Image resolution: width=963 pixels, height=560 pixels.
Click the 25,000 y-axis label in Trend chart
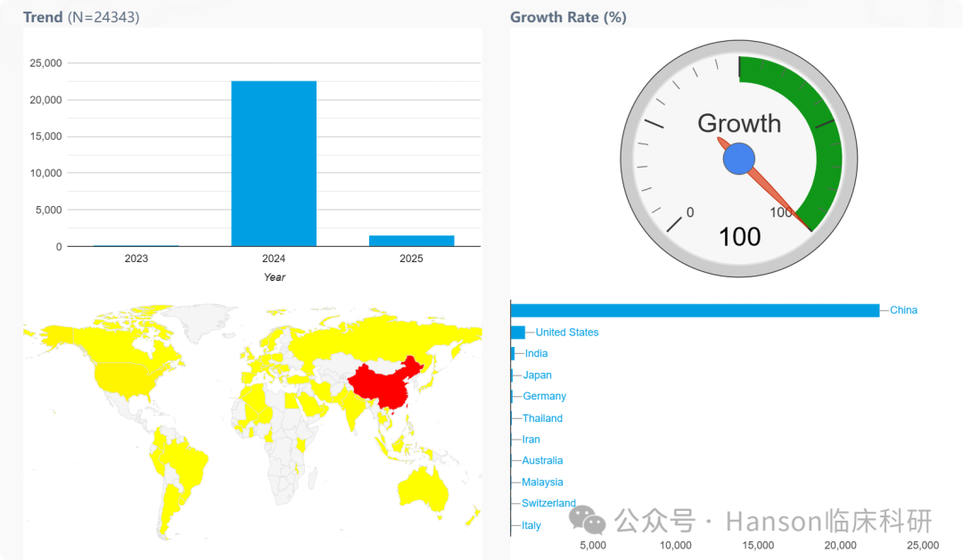tap(46, 62)
